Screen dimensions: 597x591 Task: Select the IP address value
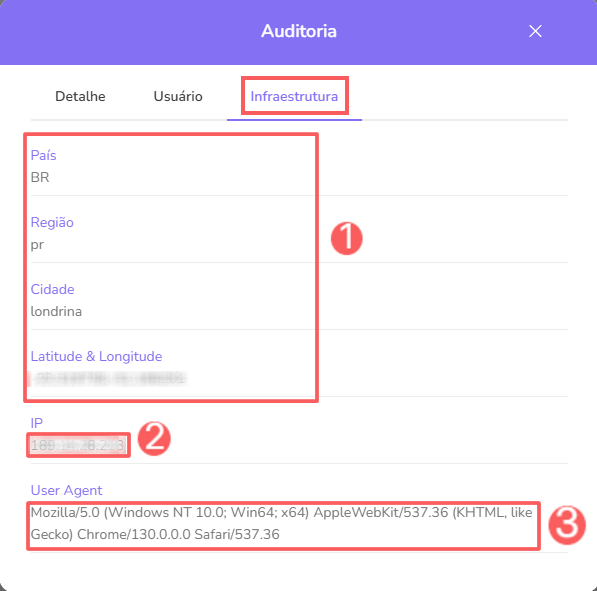(77, 445)
